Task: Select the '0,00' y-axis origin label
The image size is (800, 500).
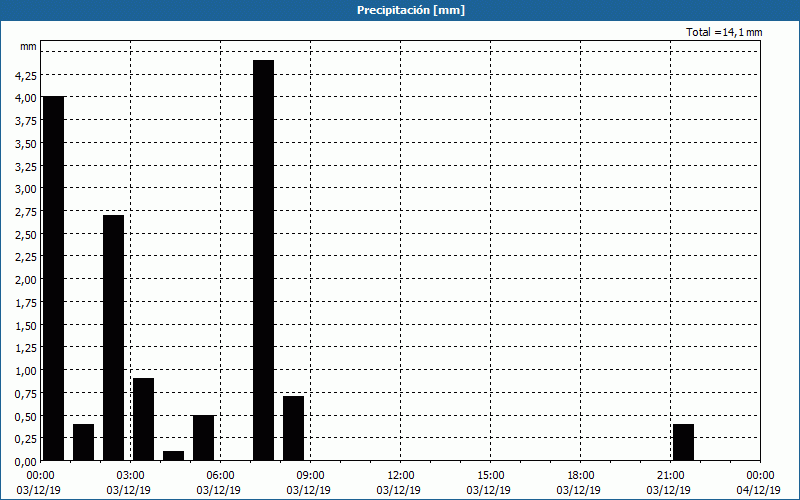Action: click(x=26, y=462)
